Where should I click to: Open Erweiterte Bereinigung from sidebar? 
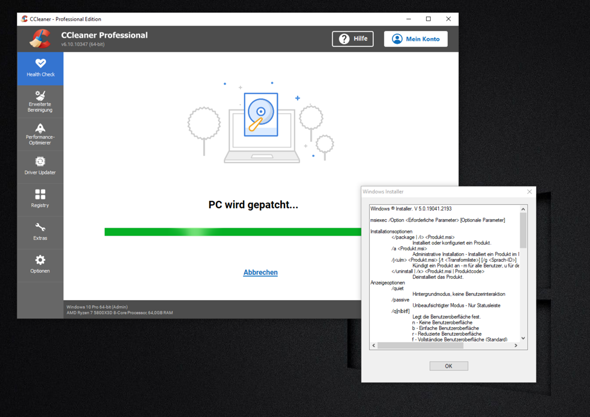(40, 102)
